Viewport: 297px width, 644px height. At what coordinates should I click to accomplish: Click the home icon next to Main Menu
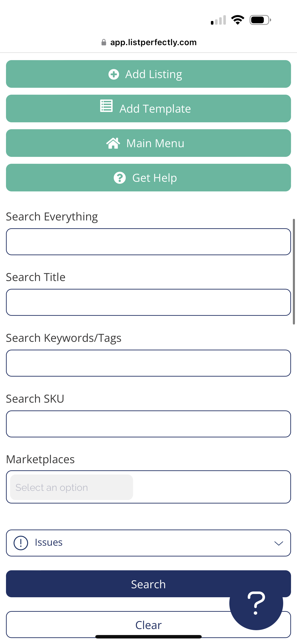tap(114, 143)
